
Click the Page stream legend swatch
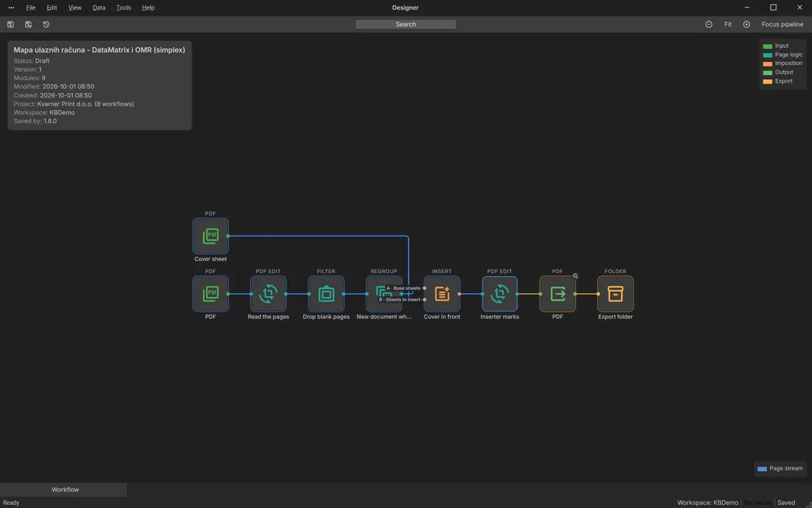click(x=762, y=469)
